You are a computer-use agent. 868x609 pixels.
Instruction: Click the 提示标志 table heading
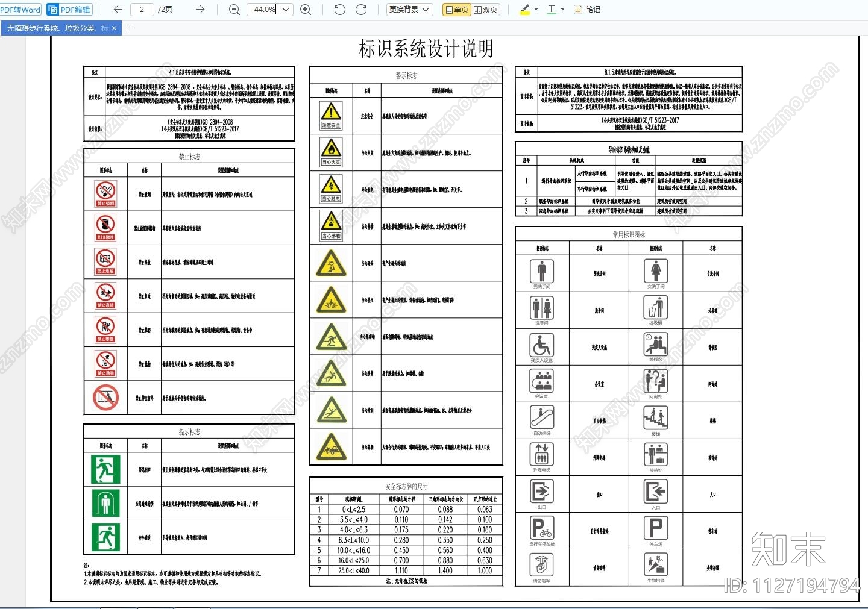[189, 432]
